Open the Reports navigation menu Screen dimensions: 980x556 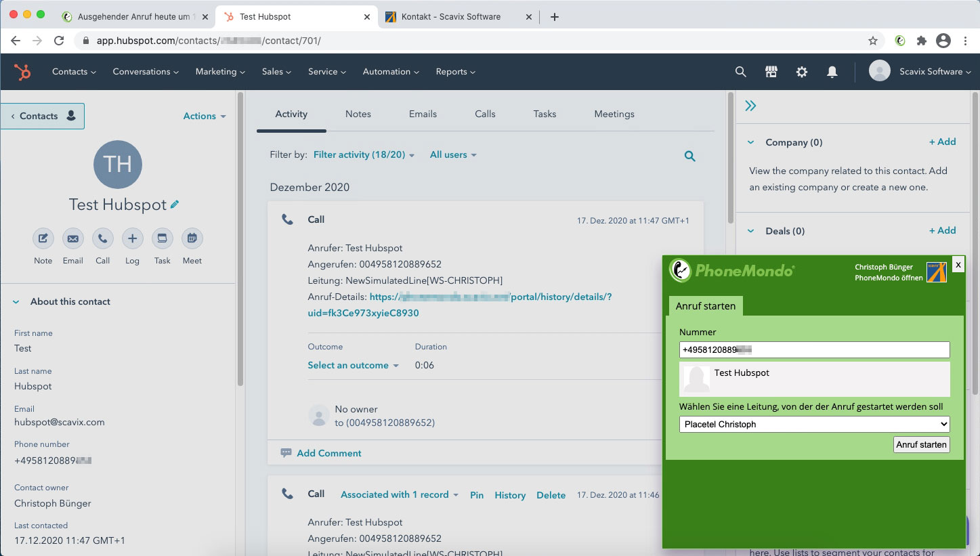coord(456,72)
